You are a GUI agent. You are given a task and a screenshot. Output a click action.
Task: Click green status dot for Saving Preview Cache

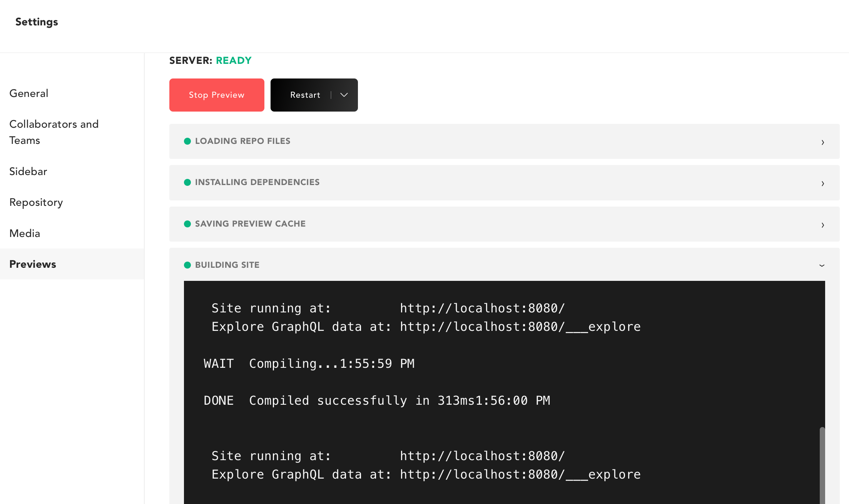point(187,224)
